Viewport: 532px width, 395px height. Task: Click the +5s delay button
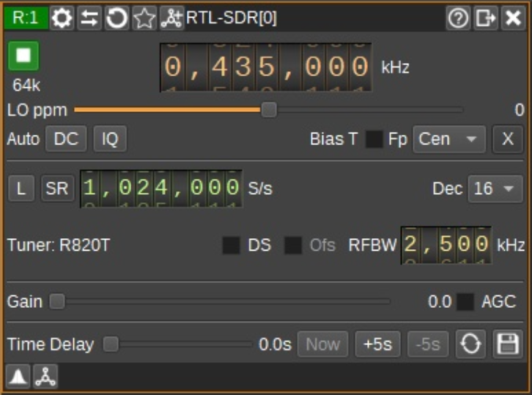tap(377, 344)
